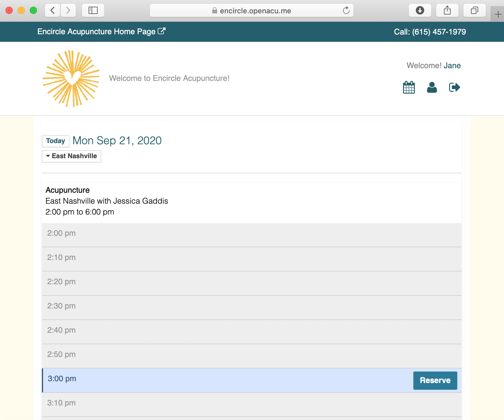Screen dimensions: 504x420
Task: Show all tabs overview icon
Action: click(x=475, y=11)
